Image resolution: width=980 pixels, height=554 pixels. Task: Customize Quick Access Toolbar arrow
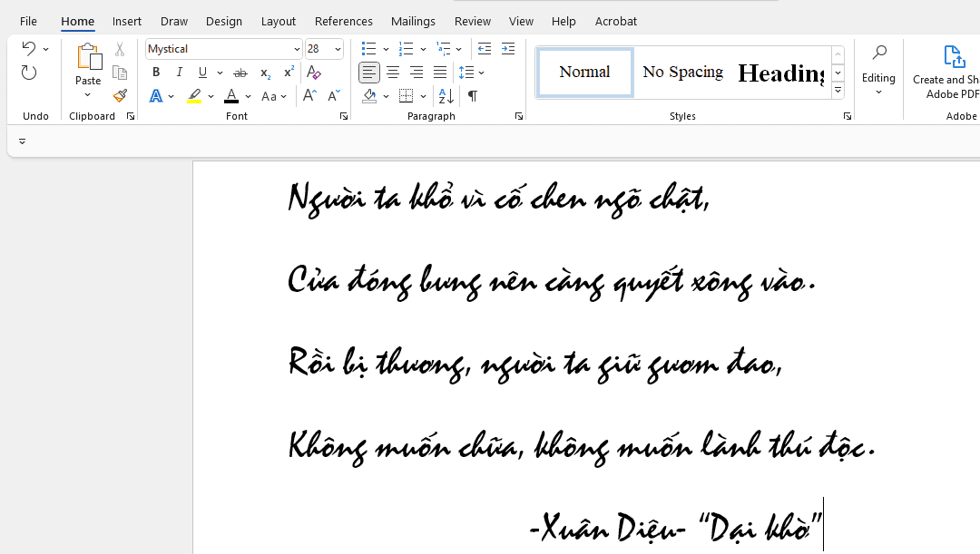click(23, 141)
